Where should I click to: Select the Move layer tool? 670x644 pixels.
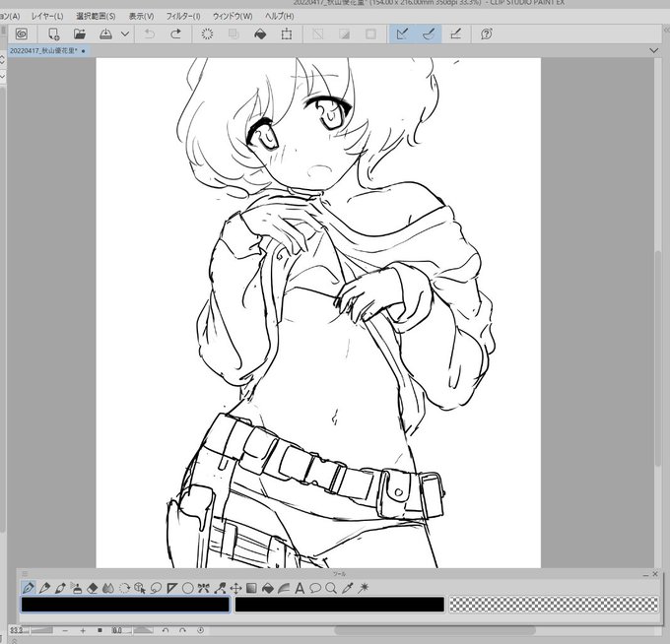click(x=235, y=588)
